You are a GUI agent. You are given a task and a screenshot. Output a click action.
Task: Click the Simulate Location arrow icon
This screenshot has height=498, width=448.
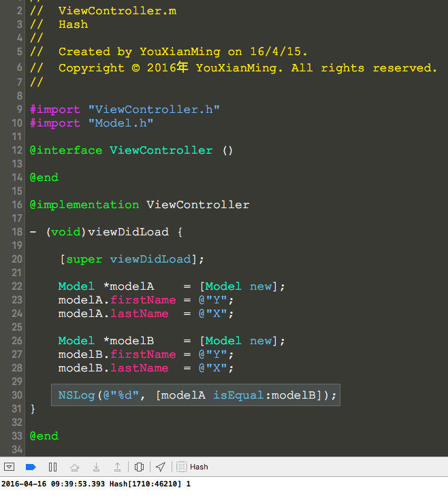coord(161,467)
